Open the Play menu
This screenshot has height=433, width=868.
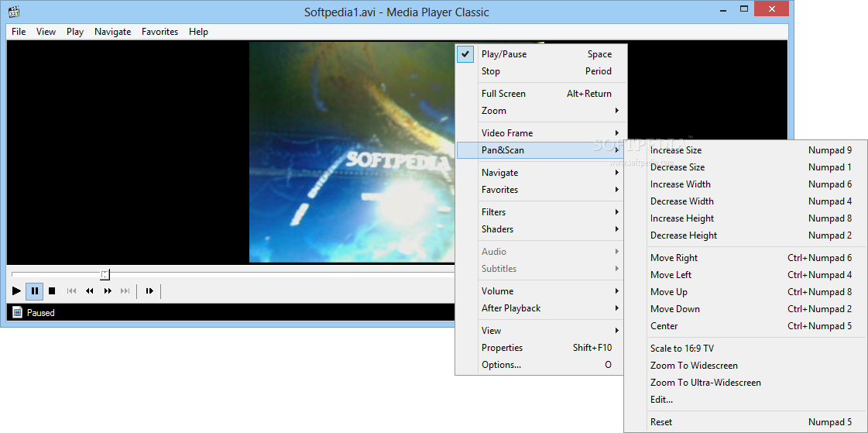[75, 32]
